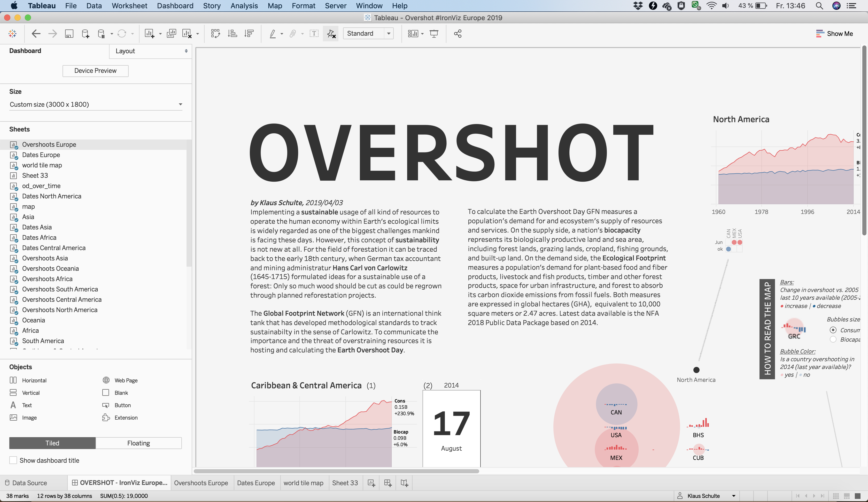Select the Horizontal container object
The height and width of the screenshot is (502, 868).
tap(28, 380)
